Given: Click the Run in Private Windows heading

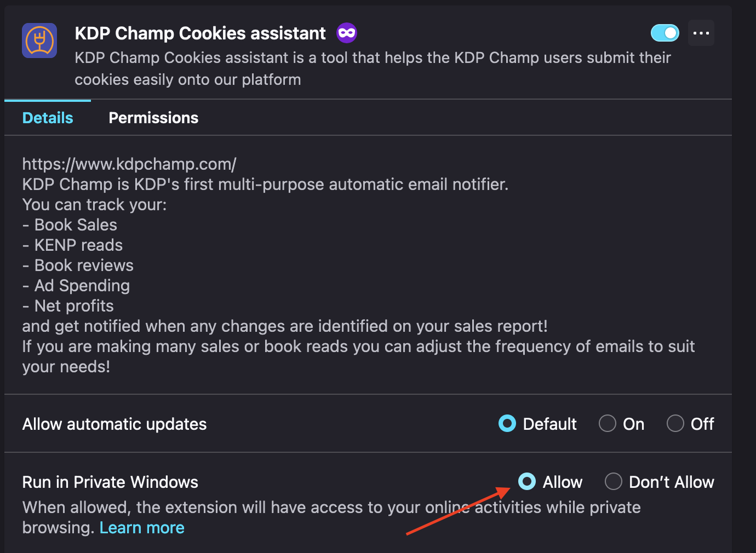Looking at the screenshot, I should point(110,482).
